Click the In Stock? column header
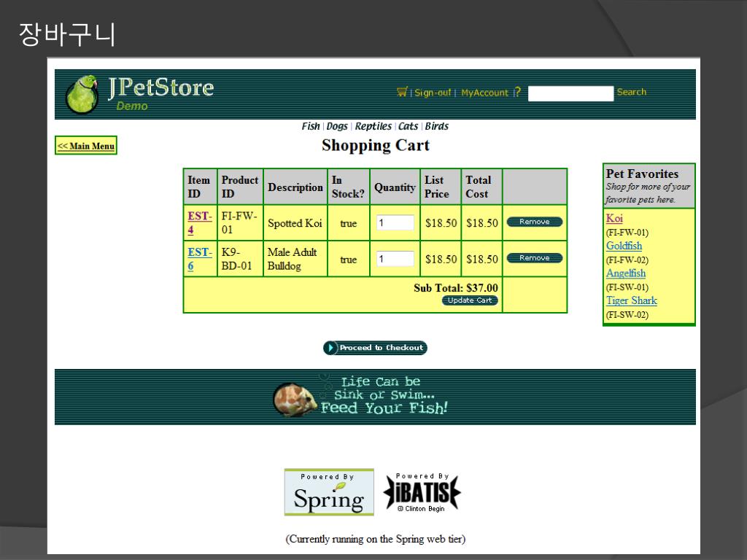The height and width of the screenshot is (560, 747). coord(348,187)
